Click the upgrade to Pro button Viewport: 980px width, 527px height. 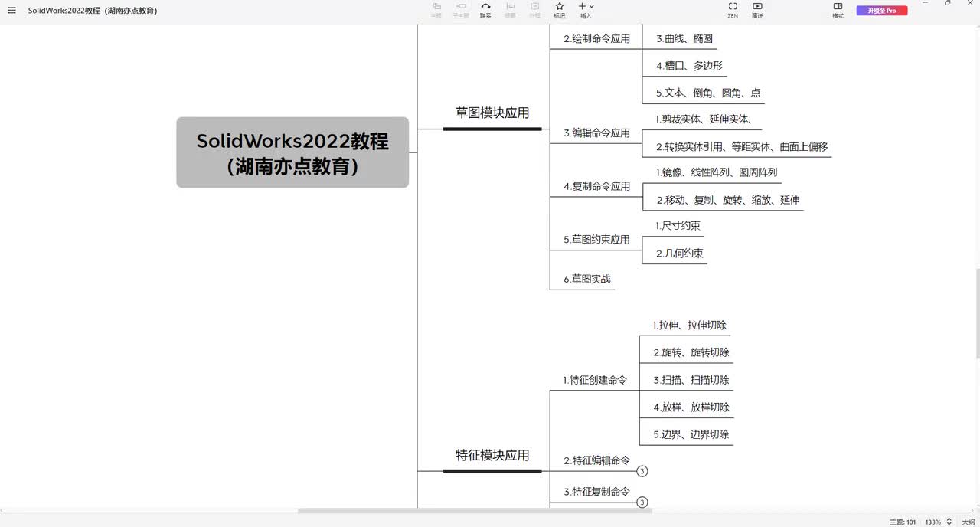tap(882, 11)
